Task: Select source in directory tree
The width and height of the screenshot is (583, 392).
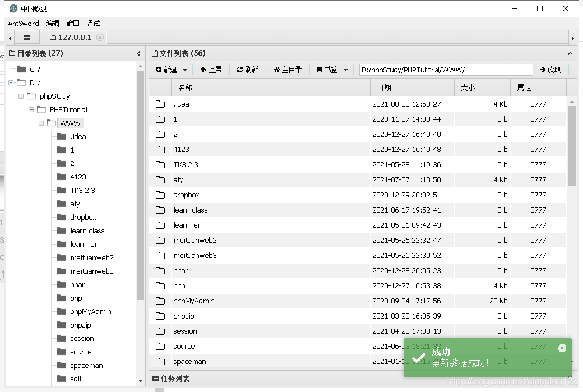Action: coord(81,352)
